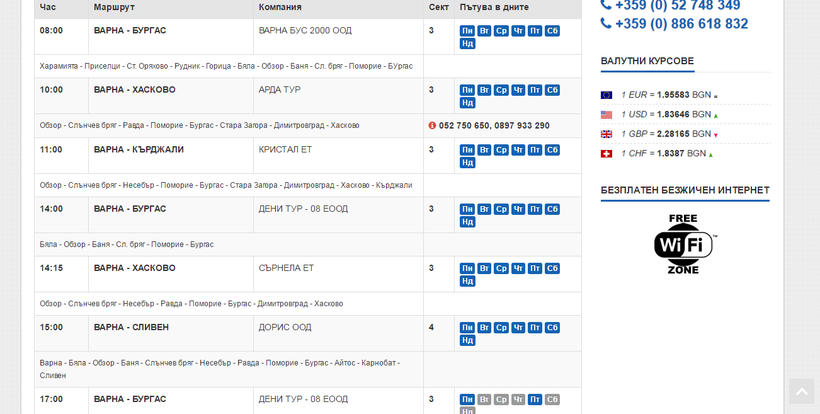
Task: Click the scroll-to-top arrow button
Action: [x=801, y=391]
